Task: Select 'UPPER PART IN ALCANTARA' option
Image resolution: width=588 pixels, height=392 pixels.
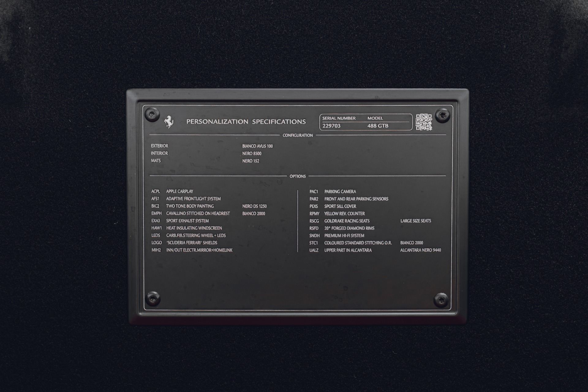Action: pos(348,250)
